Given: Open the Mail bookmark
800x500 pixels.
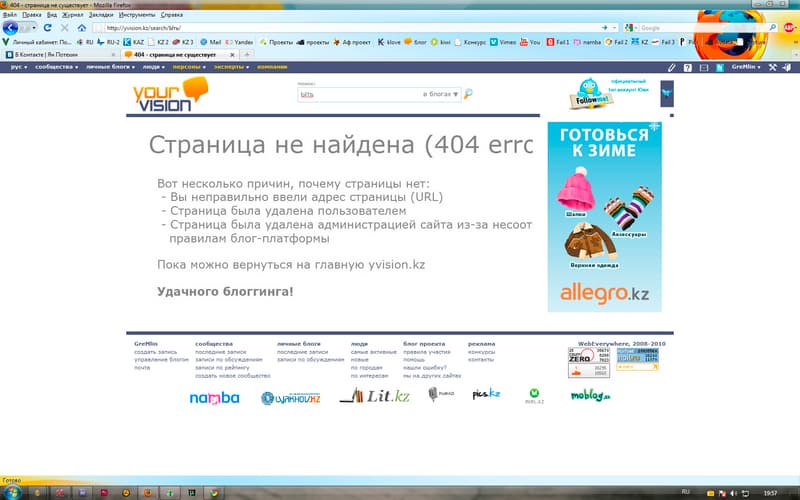Looking at the screenshot, I should tap(211, 42).
